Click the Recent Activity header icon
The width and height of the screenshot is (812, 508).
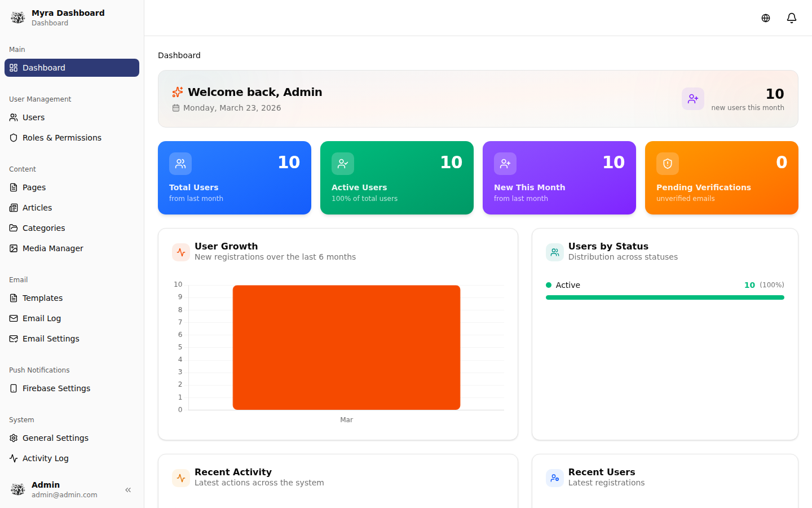point(181,478)
